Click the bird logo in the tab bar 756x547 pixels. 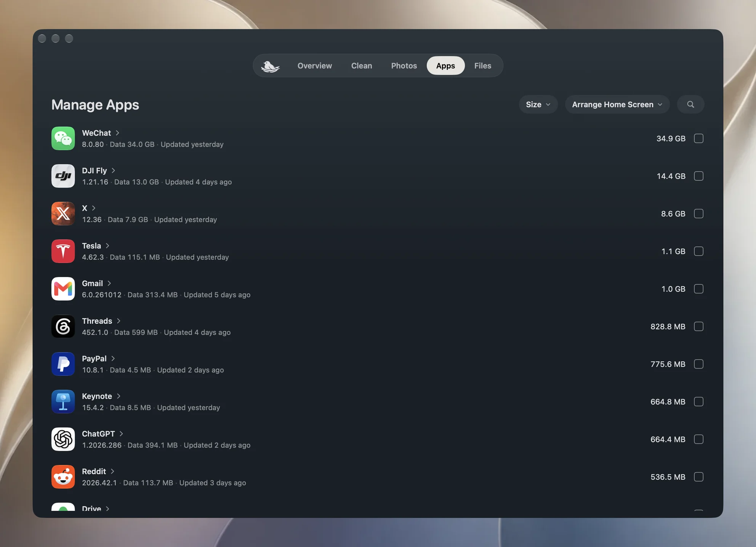(x=270, y=66)
